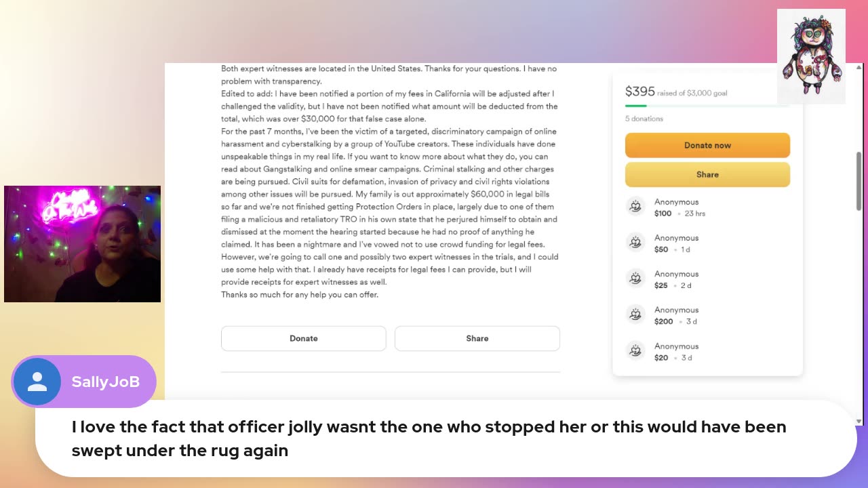Click the $200 anonymous donor icon
Screen dimensions: 868x488
[635, 314]
